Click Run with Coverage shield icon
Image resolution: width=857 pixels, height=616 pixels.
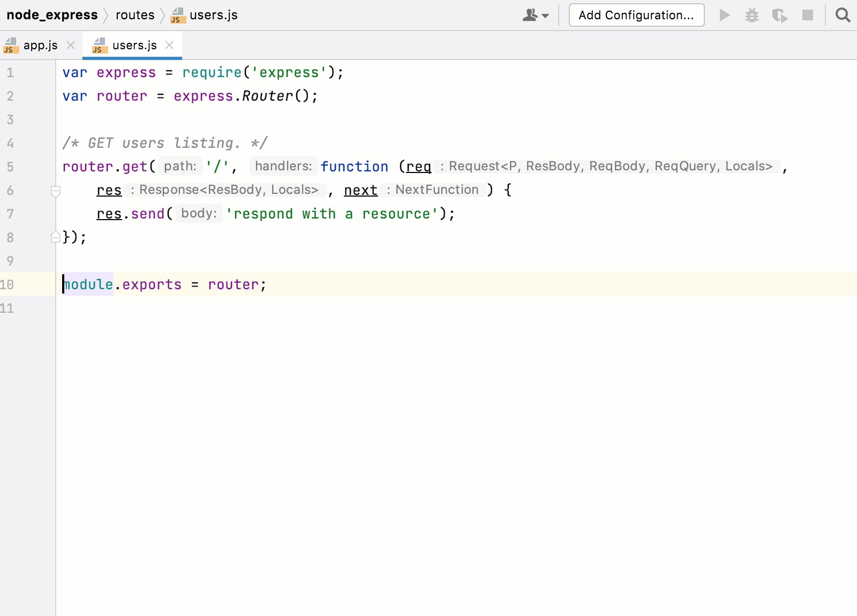coord(779,16)
